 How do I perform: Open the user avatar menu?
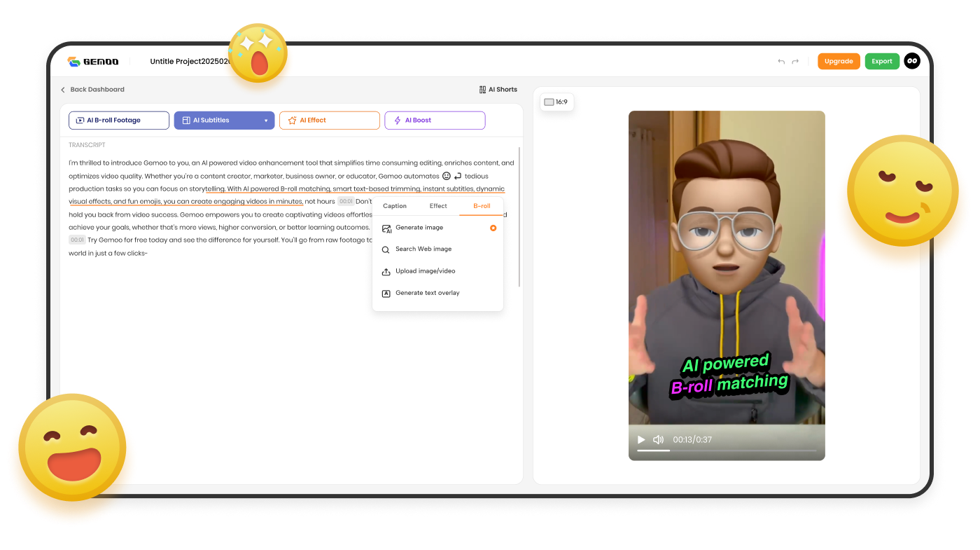(x=911, y=61)
